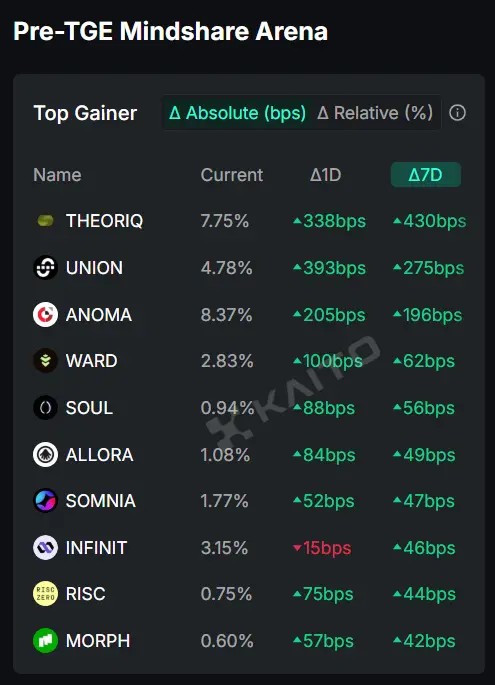This screenshot has width=495, height=685.
Task: Click the SOMNIA gradient logo icon
Action: point(45,501)
